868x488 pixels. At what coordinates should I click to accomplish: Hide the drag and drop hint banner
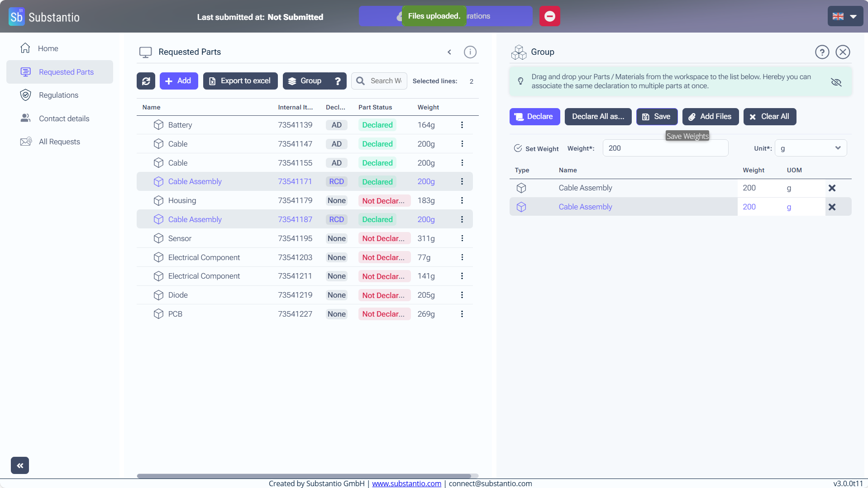[x=836, y=82]
